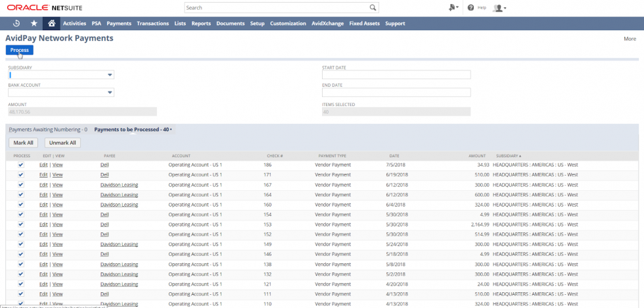
Task: Click View for check 171
Action: (58, 174)
